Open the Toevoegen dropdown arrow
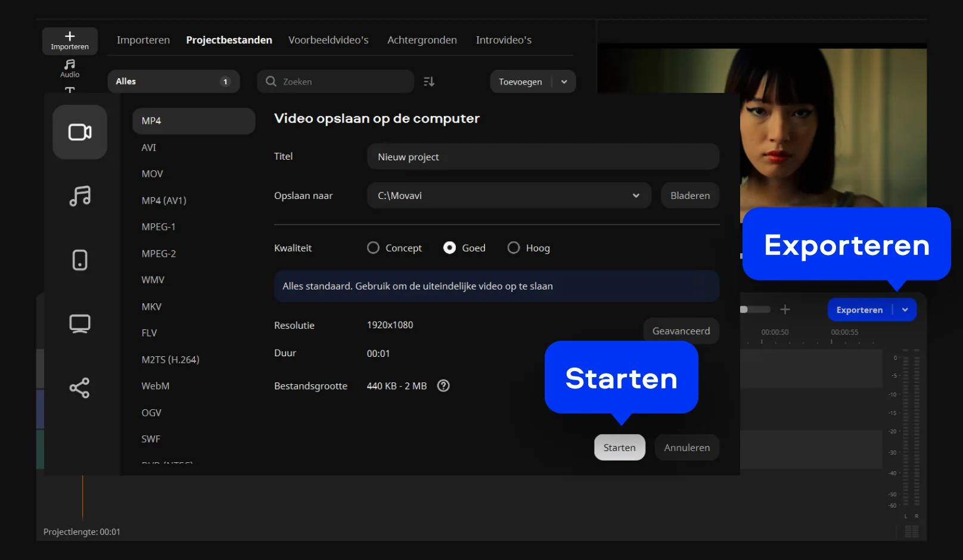The height and width of the screenshot is (560, 963). (564, 82)
